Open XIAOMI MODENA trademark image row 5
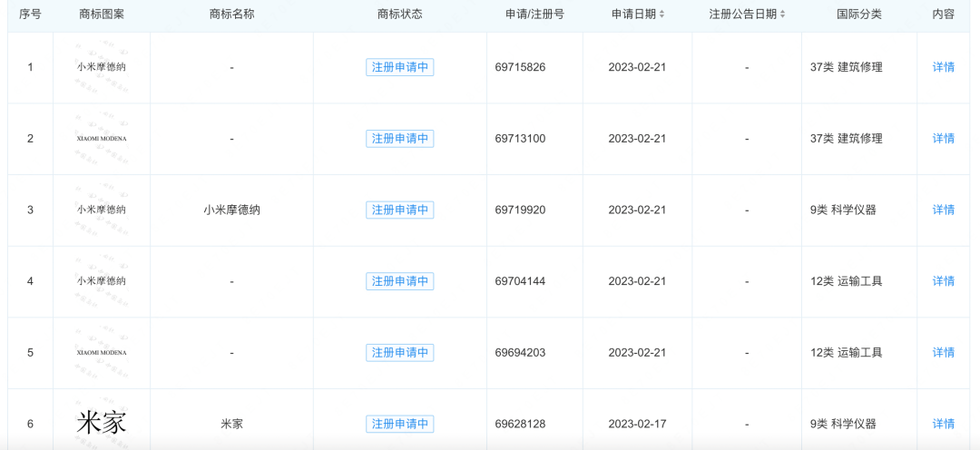980x450 pixels. pos(102,352)
